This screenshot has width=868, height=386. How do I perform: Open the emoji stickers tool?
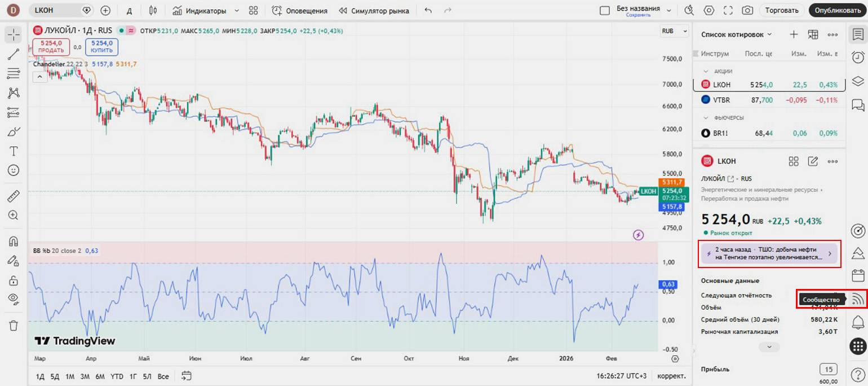14,170
